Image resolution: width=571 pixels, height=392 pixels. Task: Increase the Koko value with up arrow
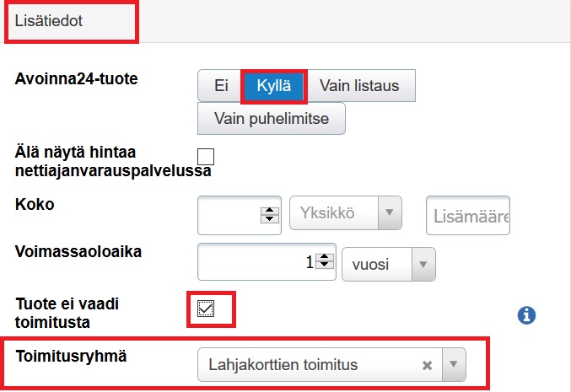tap(269, 210)
